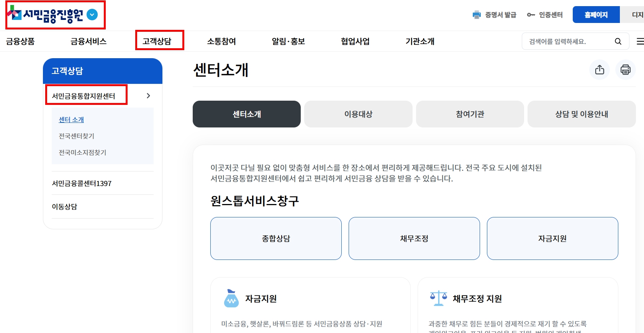
Task: Click the 서민금융진흥원 logo
Action: (45, 15)
